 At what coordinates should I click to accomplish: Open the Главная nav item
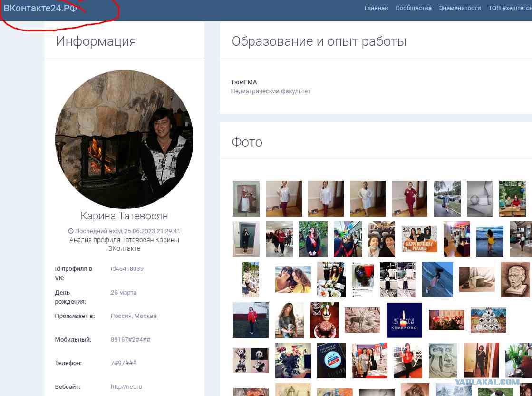376,8
